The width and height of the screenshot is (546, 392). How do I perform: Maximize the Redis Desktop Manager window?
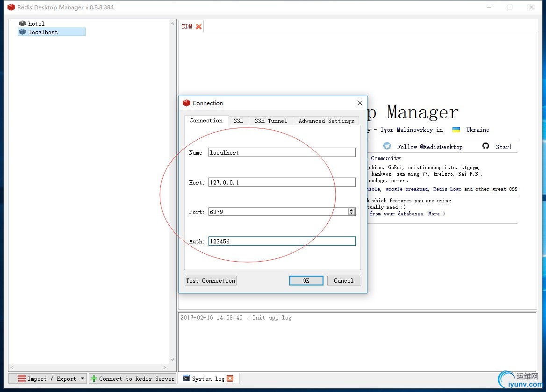510,7
